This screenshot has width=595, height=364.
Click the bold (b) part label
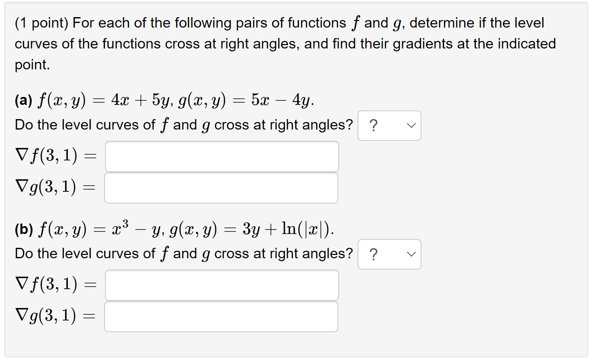(24, 229)
